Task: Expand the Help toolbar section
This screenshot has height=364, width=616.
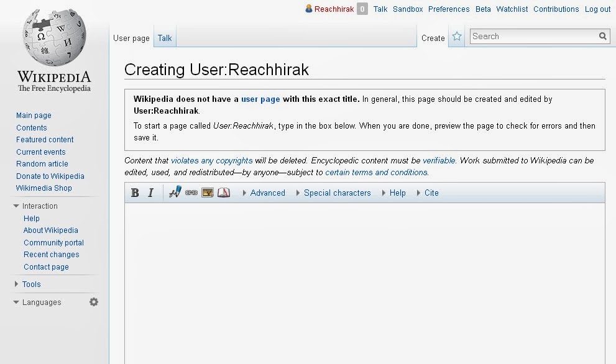Action: pyautogui.click(x=393, y=193)
